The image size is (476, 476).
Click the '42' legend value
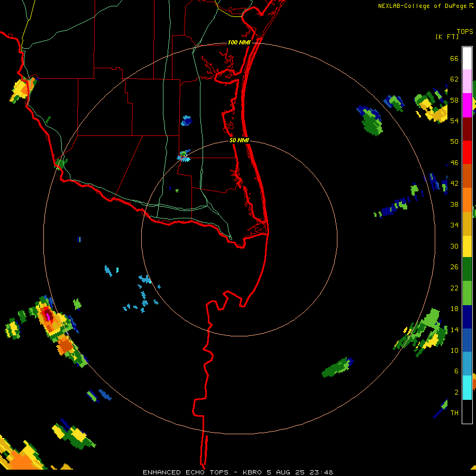[454, 184]
